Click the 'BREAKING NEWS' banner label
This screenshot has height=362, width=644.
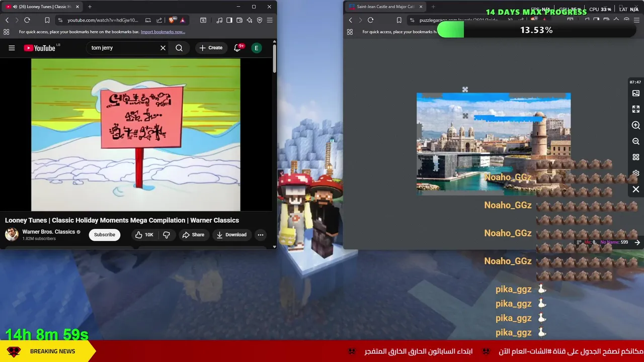tap(52, 351)
